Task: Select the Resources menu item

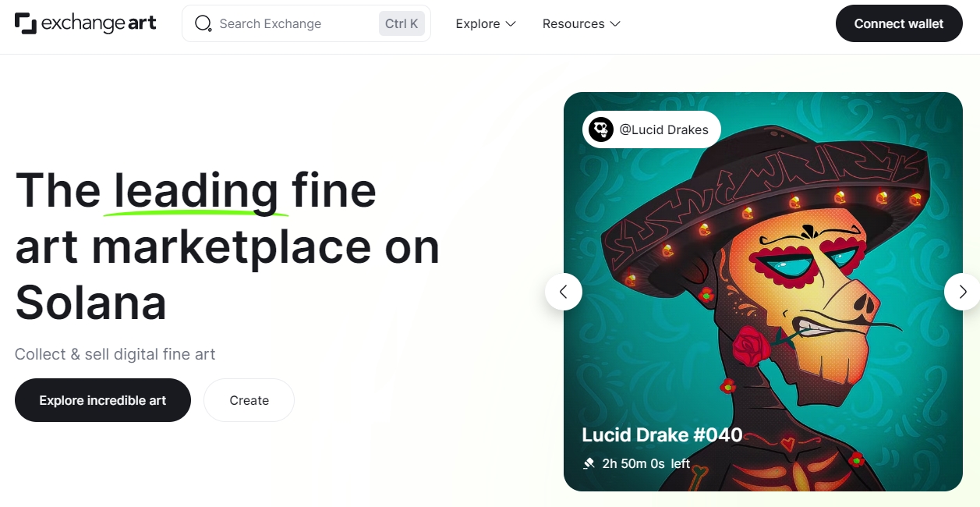Action: coord(574,23)
